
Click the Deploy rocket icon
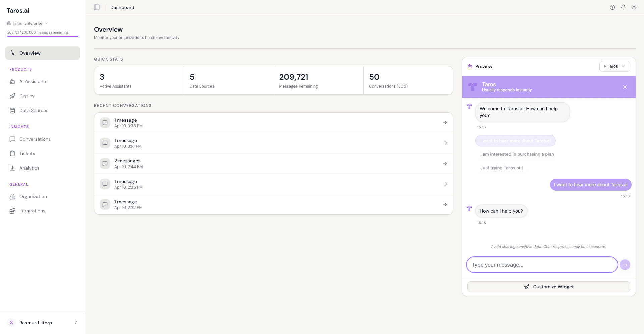tap(12, 96)
